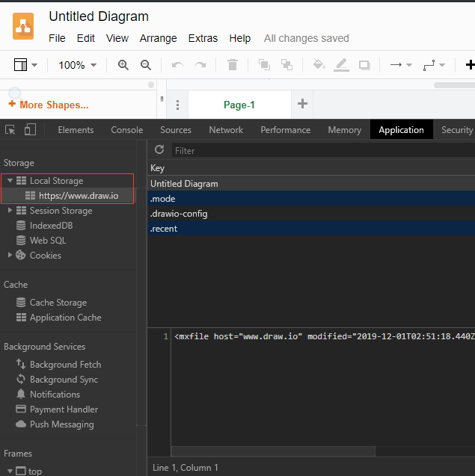Switch to the Memory tab

[345, 130]
